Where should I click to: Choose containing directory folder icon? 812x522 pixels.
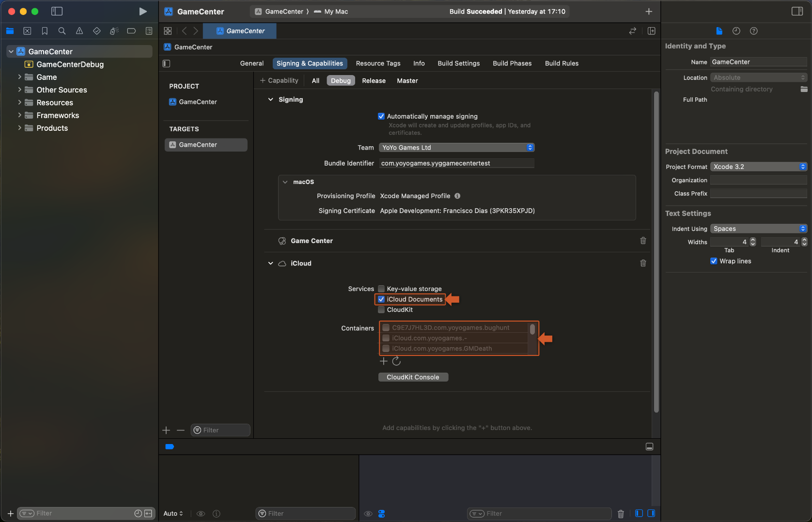[x=804, y=89]
